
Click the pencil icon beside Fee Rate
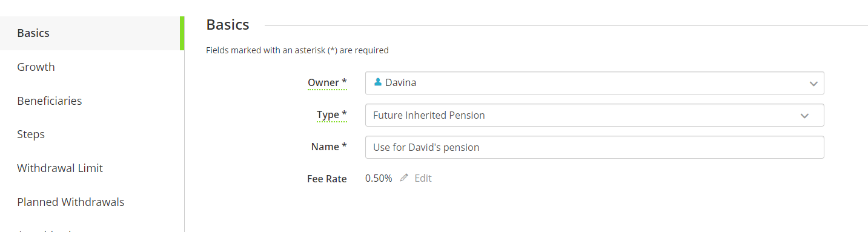[x=404, y=178]
